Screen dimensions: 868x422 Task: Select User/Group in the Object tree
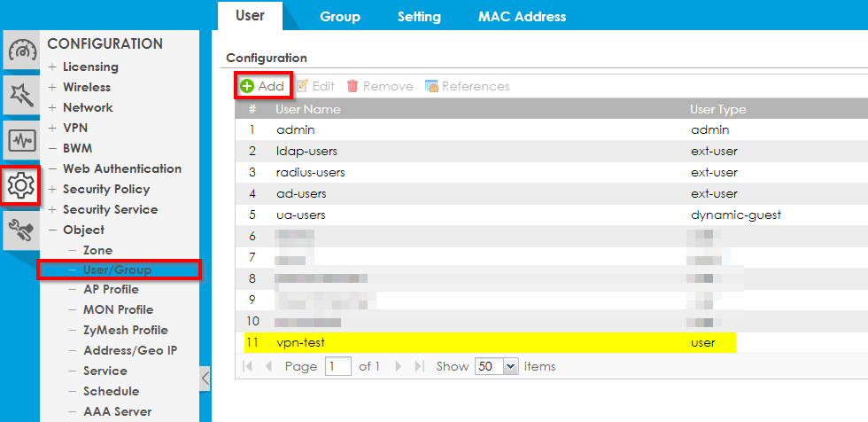click(x=117, y=270)
